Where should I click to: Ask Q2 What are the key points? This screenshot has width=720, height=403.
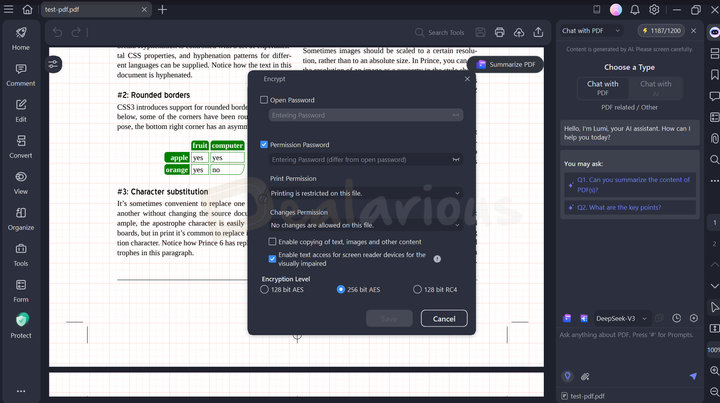pos(630,207)
